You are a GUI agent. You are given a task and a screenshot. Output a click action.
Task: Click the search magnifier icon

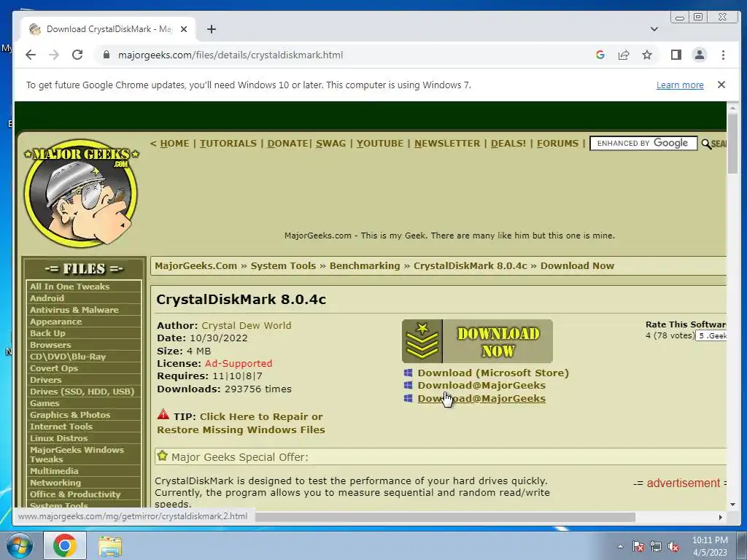click(x=706, y=144)
